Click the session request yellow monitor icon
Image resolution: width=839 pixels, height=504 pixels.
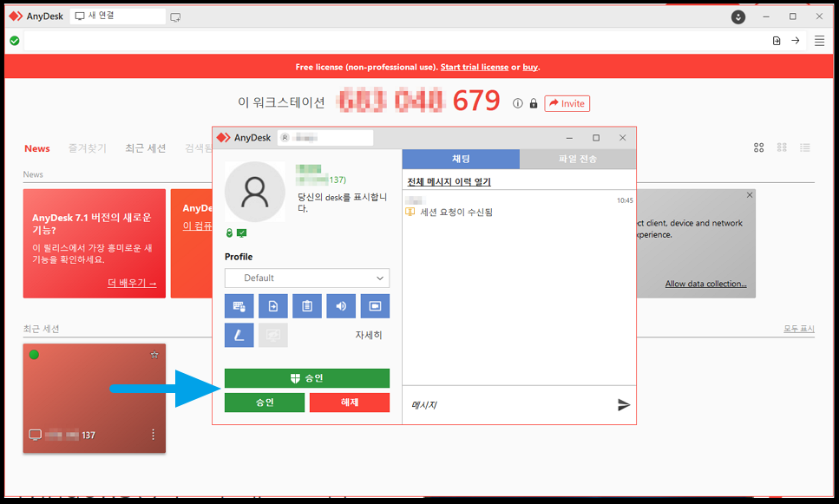410,212
